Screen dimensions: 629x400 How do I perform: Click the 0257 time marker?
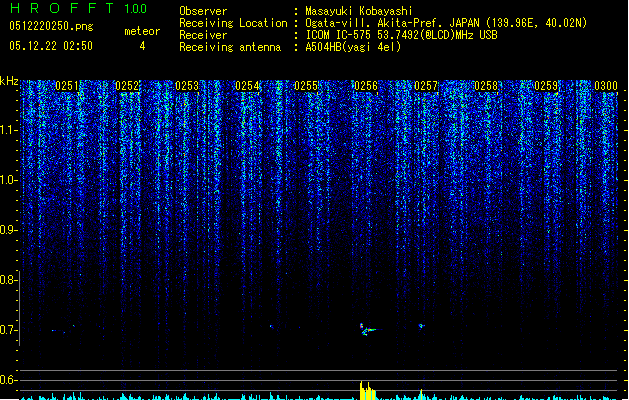[x=426, y=86]
